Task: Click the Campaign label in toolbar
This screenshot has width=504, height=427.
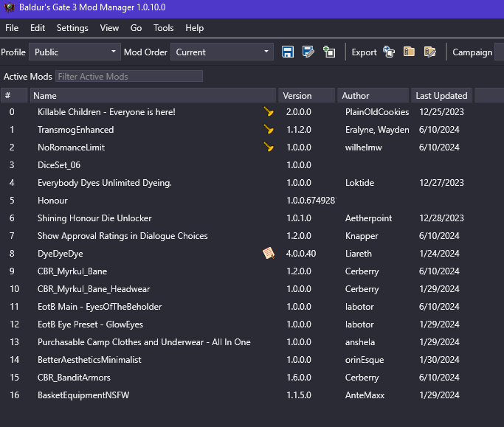Action: (x=472, y=52)
